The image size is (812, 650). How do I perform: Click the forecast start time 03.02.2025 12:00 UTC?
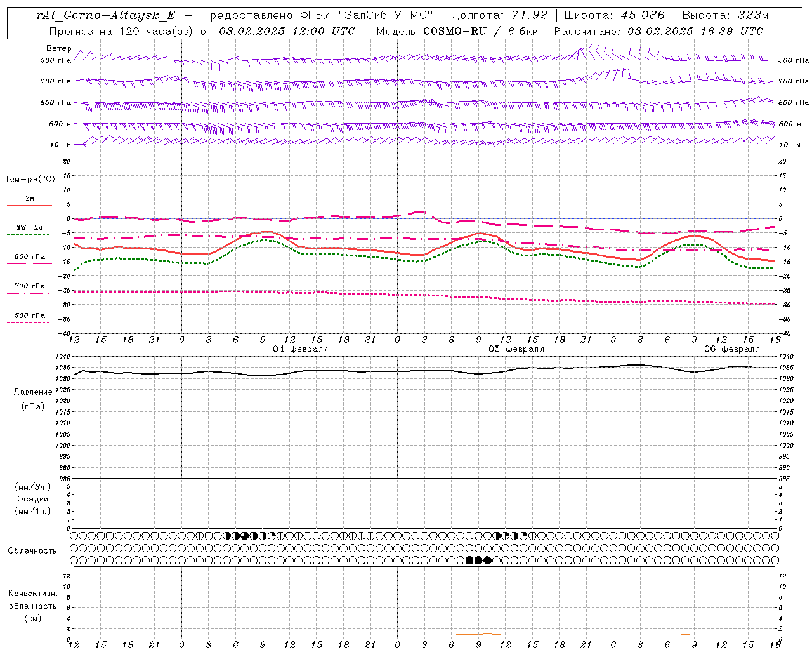[x=287, y=31]
